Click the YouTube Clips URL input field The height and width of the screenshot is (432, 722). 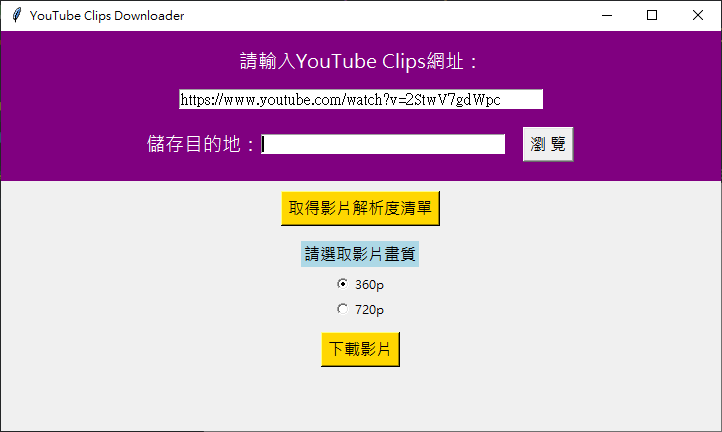361,99
